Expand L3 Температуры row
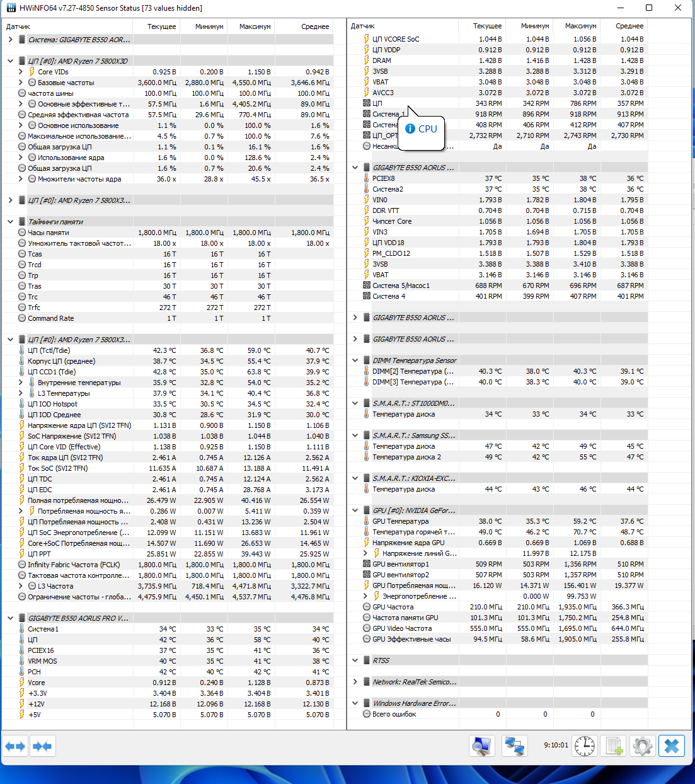695x784 pixels. [x=20, y=393]
